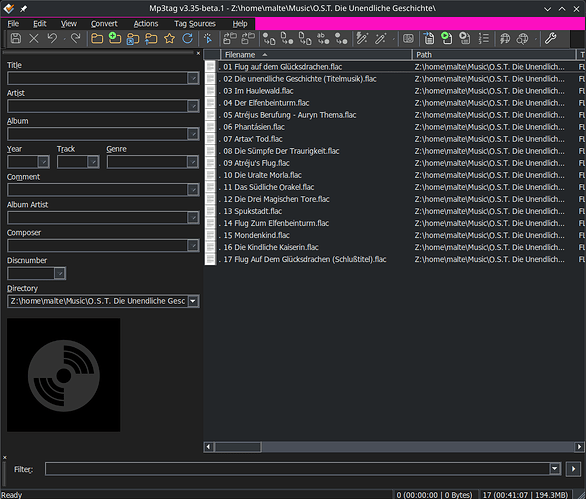Open the Help menu

pos(240,24)
